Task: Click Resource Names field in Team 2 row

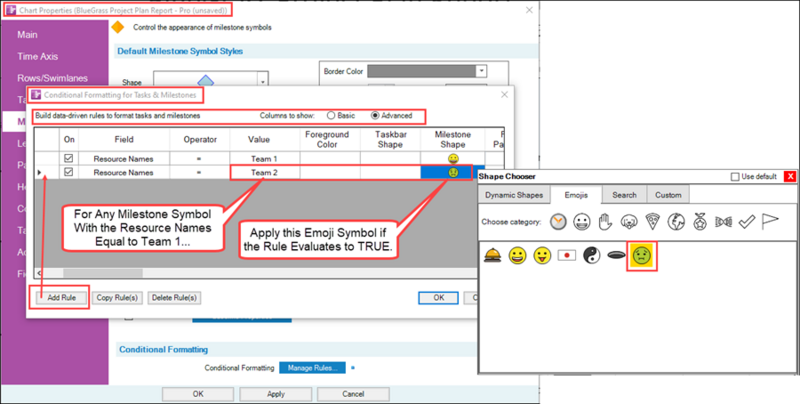Action: 123,172
